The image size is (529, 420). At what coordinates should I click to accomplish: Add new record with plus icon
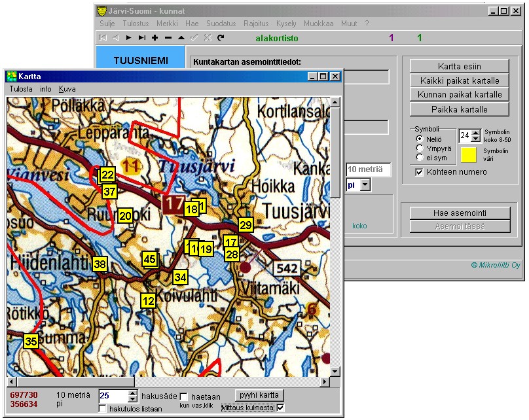155,38
